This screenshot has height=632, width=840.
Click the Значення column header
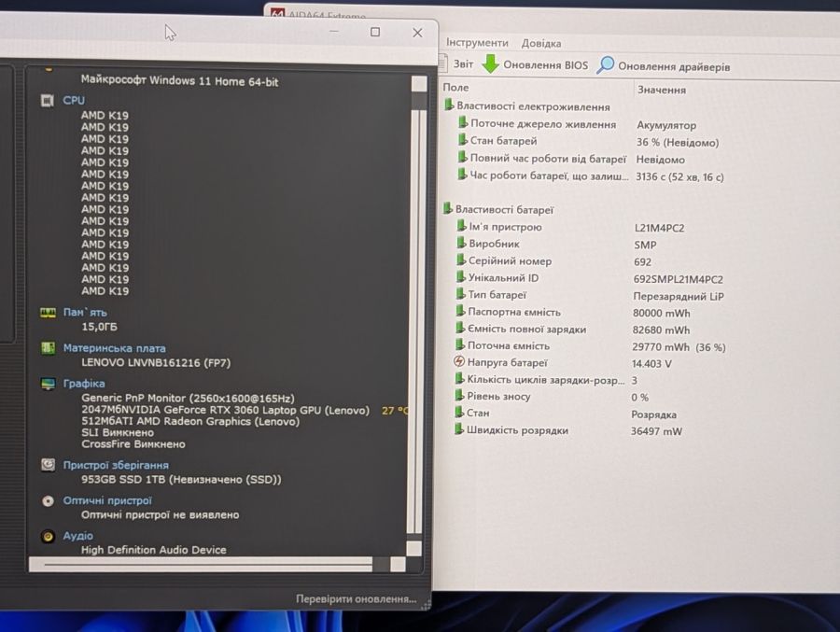[x=662, y=90]
